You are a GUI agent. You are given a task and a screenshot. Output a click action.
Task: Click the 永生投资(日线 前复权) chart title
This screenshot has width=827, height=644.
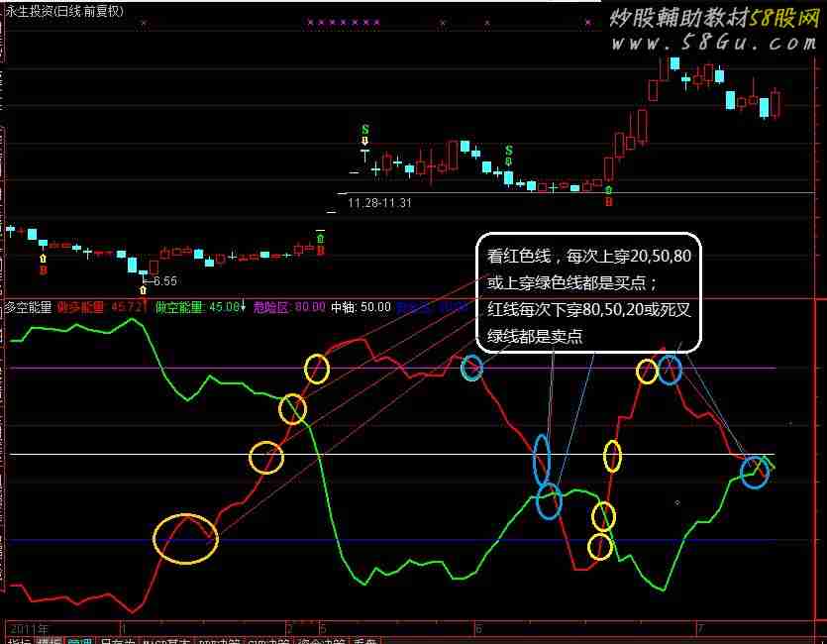point(63,11)
